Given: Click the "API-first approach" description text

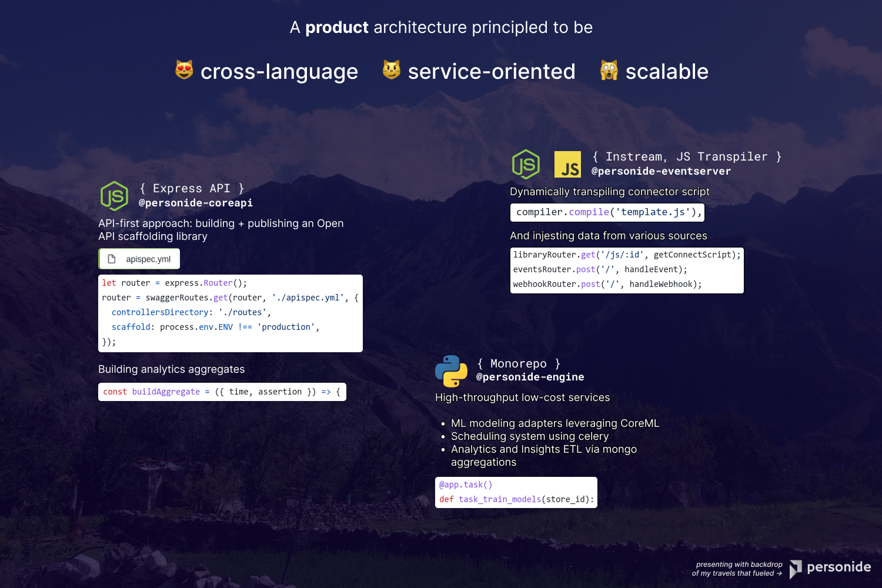Looking at the screenshot, I should coord(221,230).
